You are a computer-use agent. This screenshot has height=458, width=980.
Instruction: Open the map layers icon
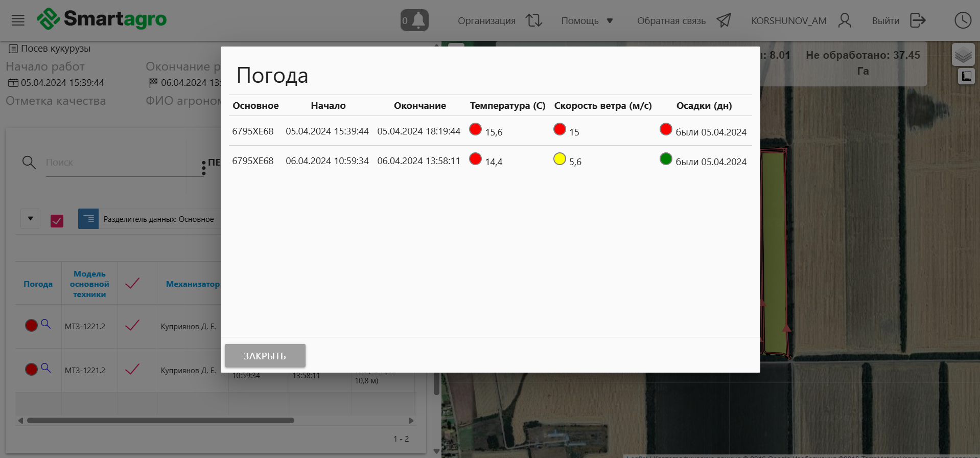963,54
